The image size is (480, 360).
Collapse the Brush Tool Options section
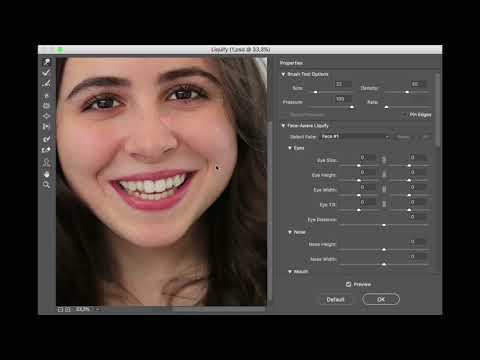(283, 74)
